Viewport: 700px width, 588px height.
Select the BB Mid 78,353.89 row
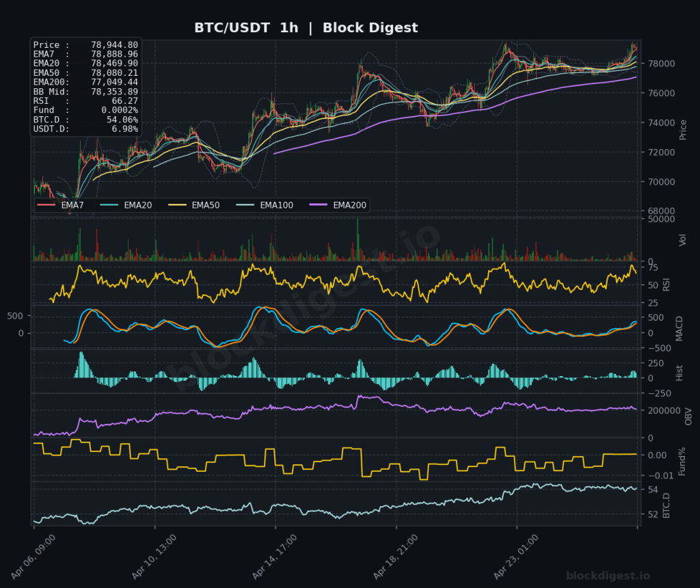coord(85,92)
